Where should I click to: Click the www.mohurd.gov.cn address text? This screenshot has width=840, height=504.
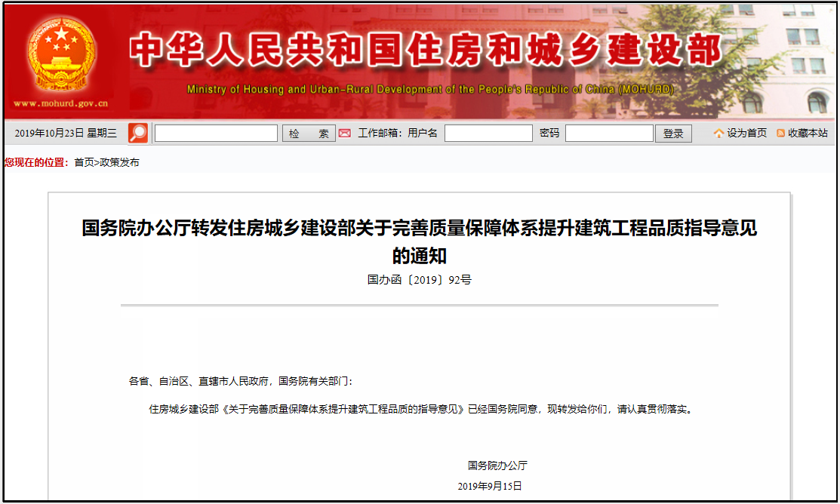tap(60, 104)
